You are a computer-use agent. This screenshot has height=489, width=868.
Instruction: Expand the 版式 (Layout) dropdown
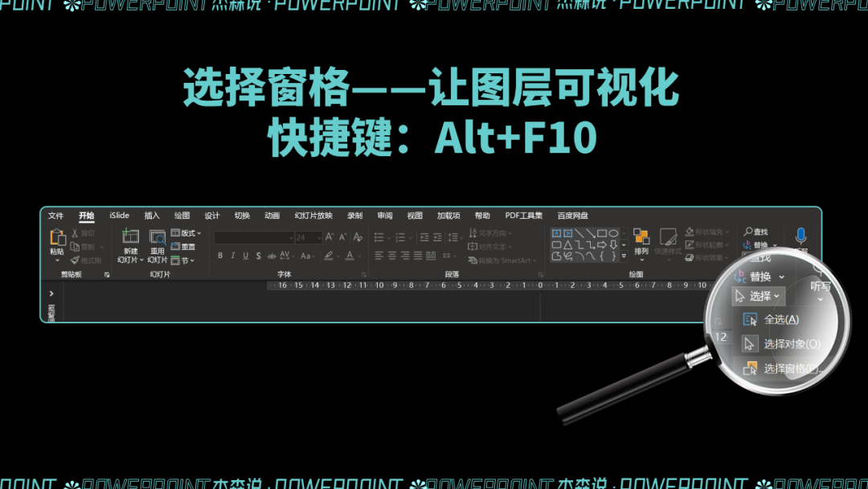coord(186,233)
